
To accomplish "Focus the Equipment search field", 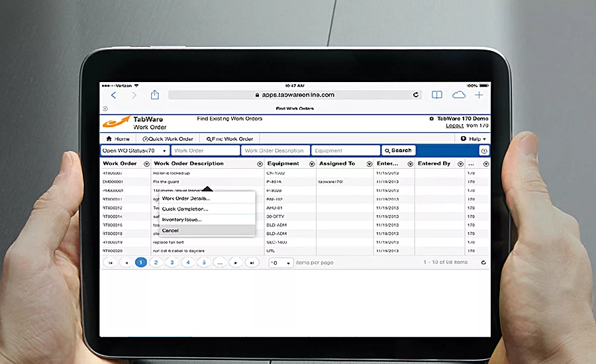I will (x=346, y=150).
